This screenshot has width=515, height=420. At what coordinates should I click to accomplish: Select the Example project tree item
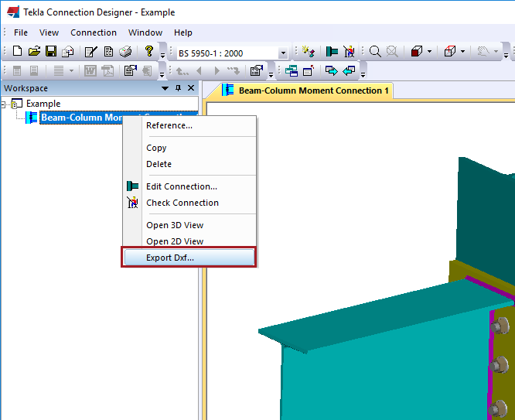tap(43, 104)
